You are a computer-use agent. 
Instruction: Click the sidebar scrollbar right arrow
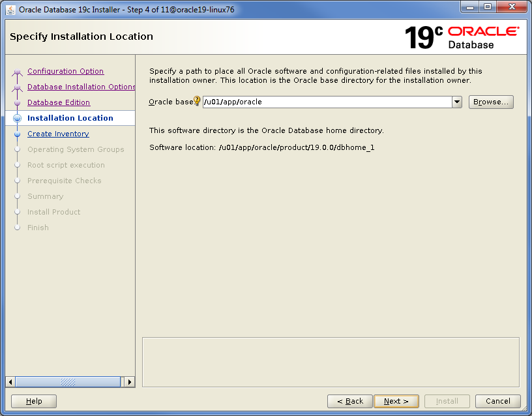point(130,382)
